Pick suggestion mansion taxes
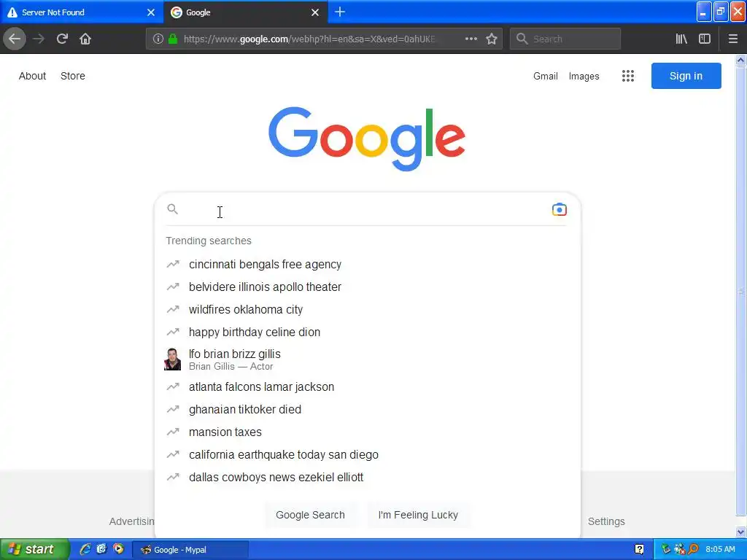 pos(367,432)
